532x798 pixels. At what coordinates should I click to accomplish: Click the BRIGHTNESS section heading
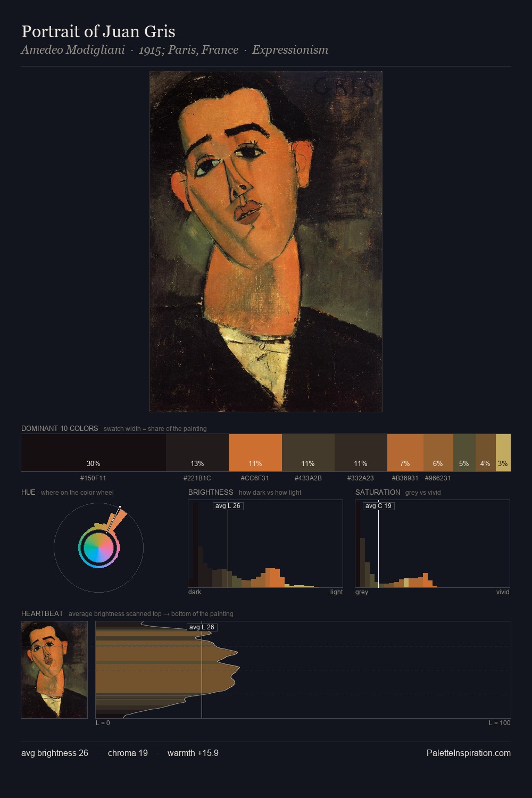pyautogui.click(x=211, y=492)
